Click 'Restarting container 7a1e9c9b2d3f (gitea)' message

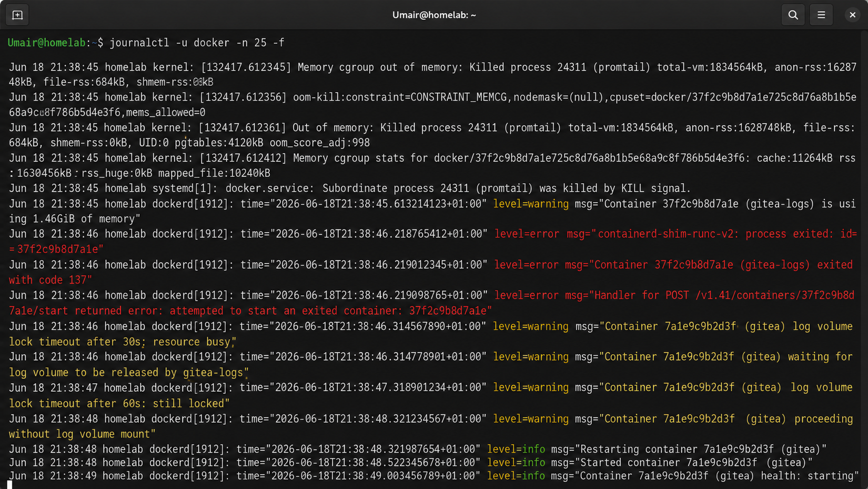tap(701, 450)
